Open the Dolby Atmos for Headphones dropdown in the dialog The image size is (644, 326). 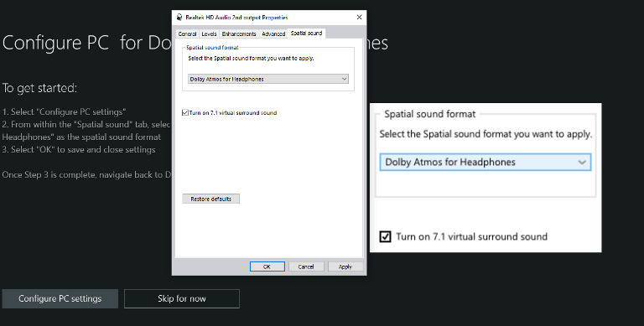[268, 79]
